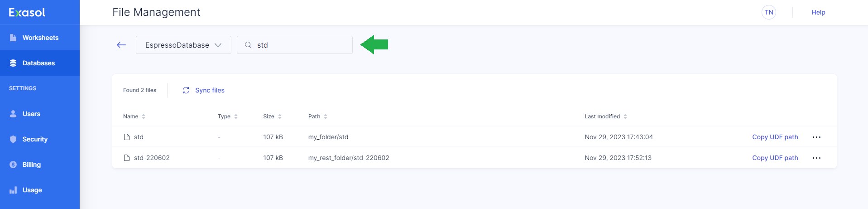Open the Security settings page
This screenshot has height=209, width=868.
point(35,139)
